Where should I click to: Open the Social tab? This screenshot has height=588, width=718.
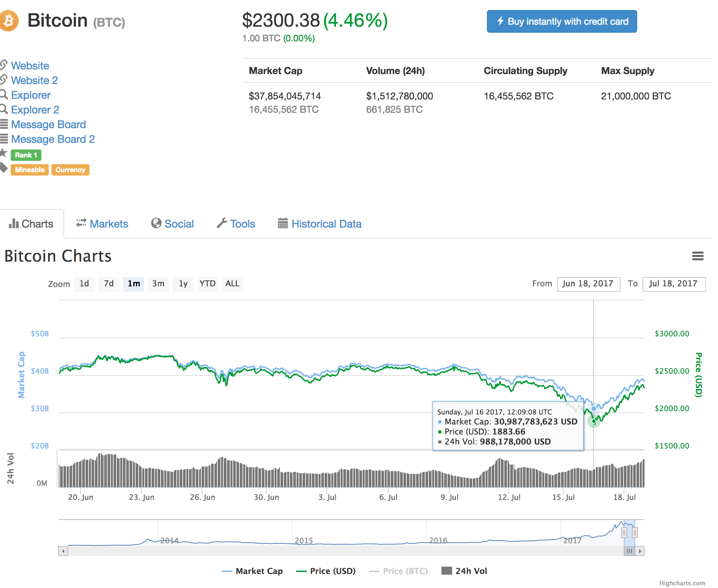[173, 224]
